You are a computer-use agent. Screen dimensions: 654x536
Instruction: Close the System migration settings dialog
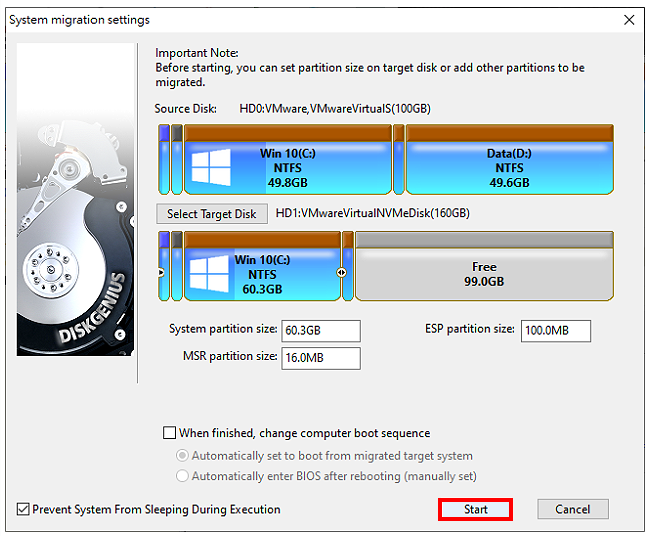tap(629, 20)
